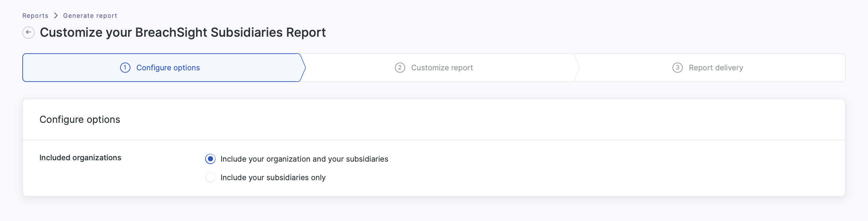Click the circled number 2 step icon

[x=400, y=68]
